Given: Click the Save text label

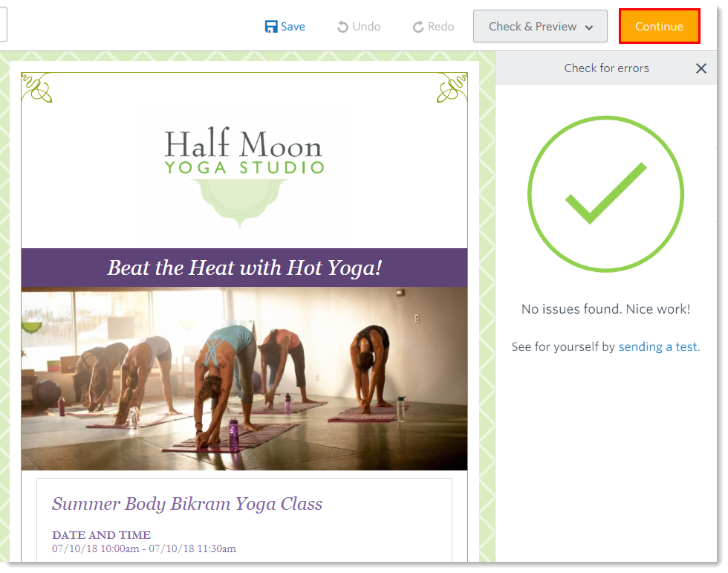Looking at the screenshot, I should point(293,27).
